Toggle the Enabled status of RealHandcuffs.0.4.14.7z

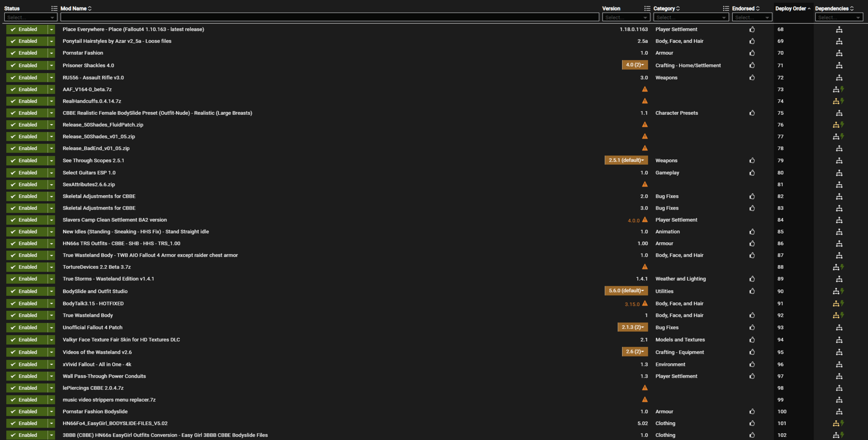pos(27,101)
